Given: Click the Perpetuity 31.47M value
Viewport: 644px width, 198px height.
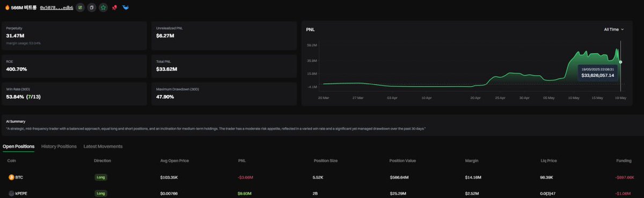Looking at the screenshot, I should (x=14, y=35).
